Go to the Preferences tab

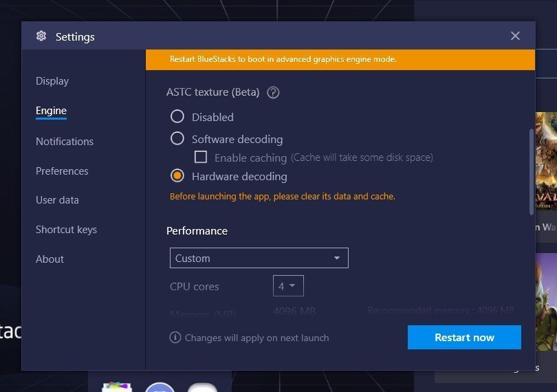[62, 171]
